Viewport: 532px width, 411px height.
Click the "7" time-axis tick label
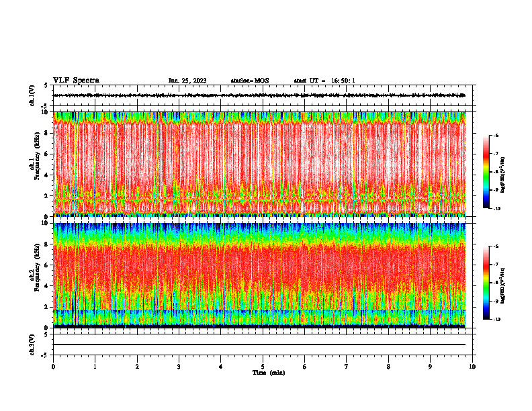(347, 367)
